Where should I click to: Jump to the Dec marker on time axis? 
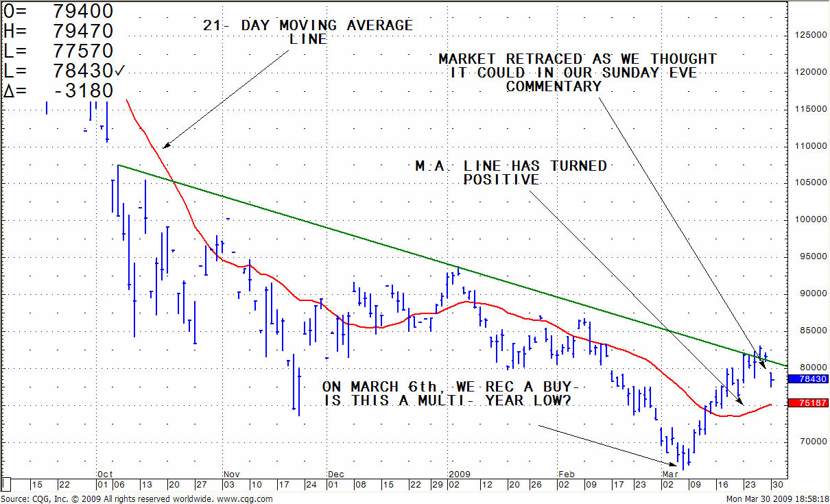pos(336,474)
